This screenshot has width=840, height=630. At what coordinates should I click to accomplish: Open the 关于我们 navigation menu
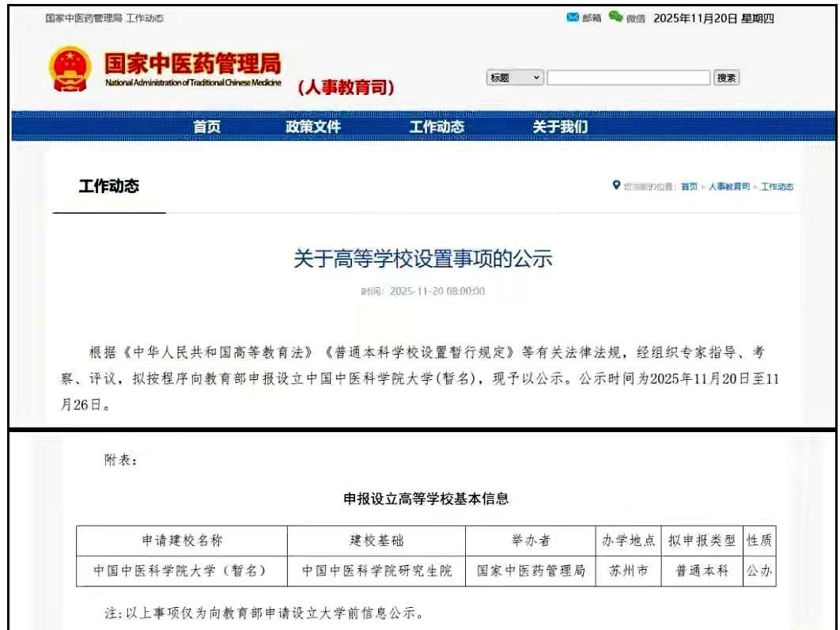[x=559, y=126]
